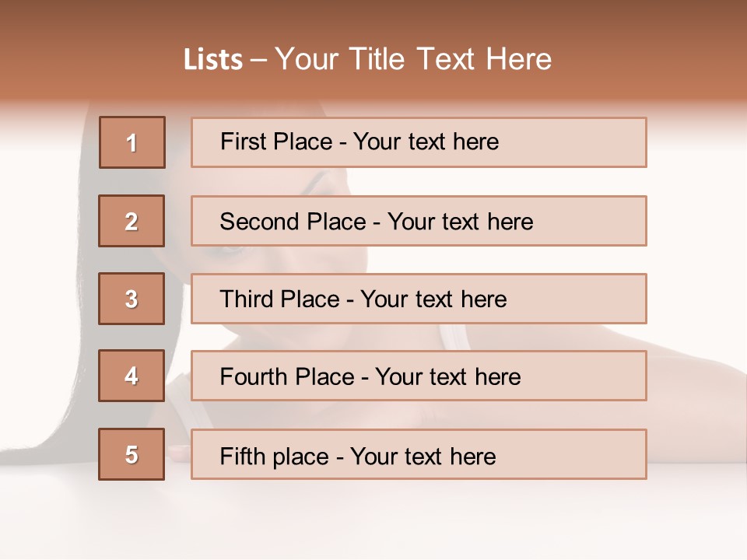Select the number 4 square
This screenshot has width=747, height=560.
(x=132, y=376)
